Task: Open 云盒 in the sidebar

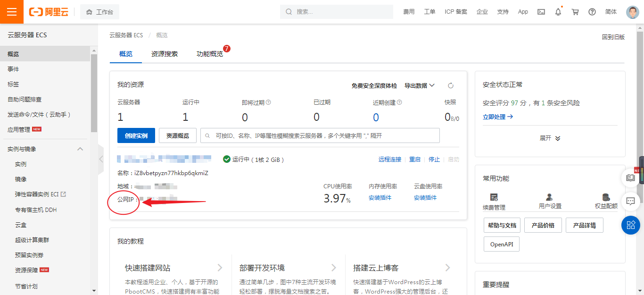Action: [x=21, y=225]
